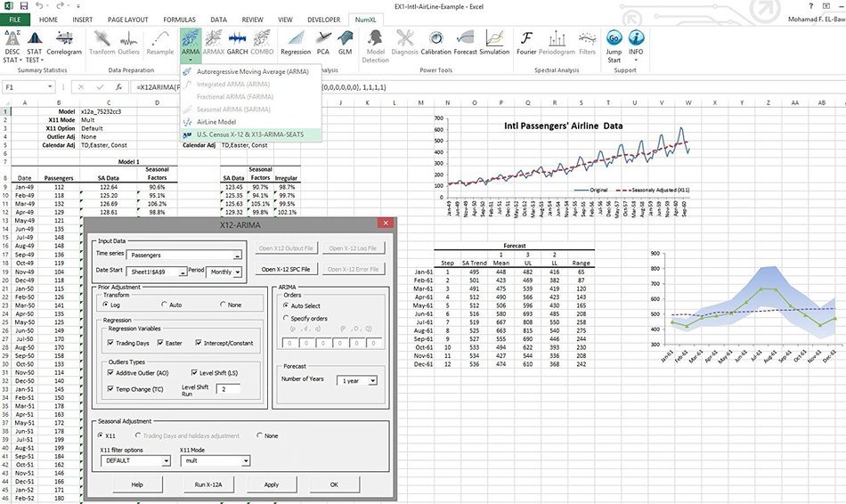Toggle the Easter regression checkbox
Screen dimensions: 846x504
coord(169,343)
